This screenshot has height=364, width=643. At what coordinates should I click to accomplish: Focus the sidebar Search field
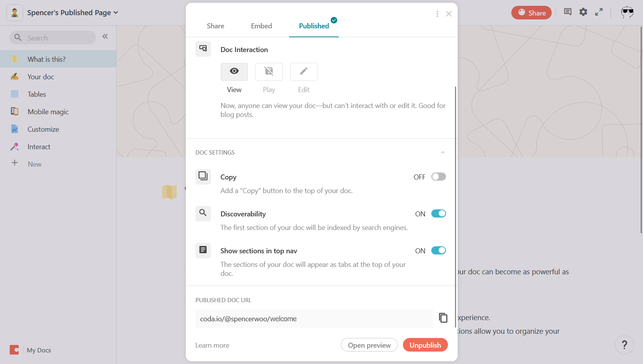point(53,38)
